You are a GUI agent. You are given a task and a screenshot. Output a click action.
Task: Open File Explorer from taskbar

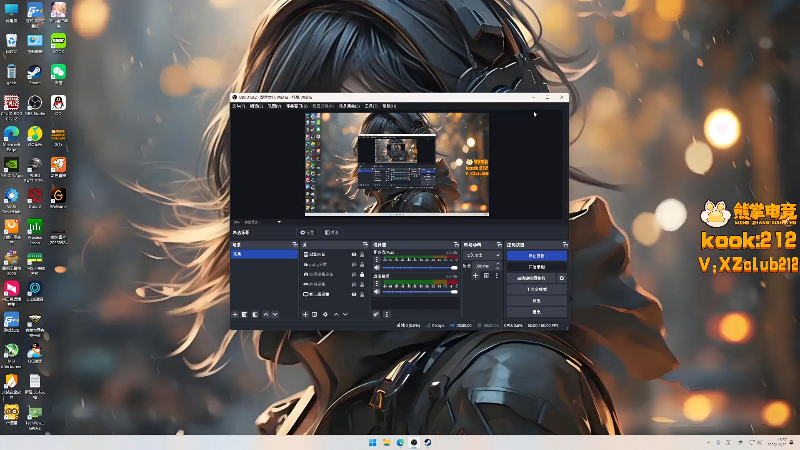coord(386,442)
